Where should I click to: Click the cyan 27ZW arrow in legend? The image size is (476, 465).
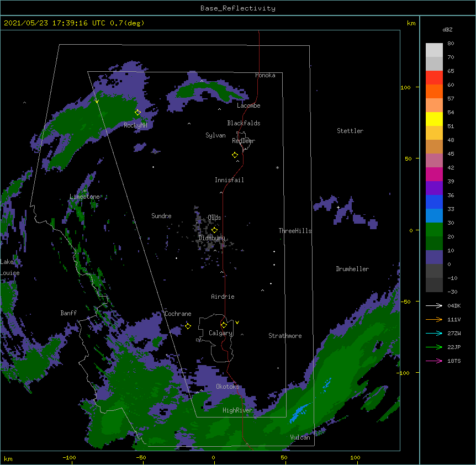click(434, 333)
